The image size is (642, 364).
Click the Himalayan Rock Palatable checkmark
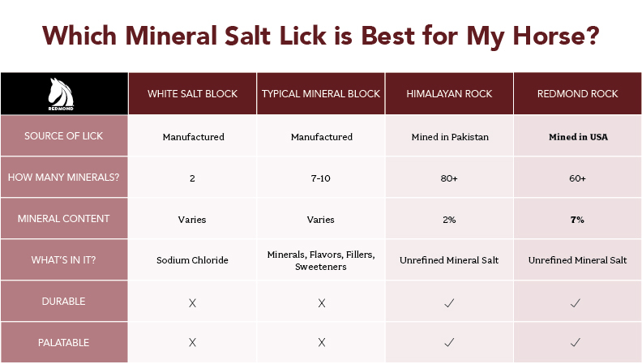pyautogui.click(x=450, y=342)
